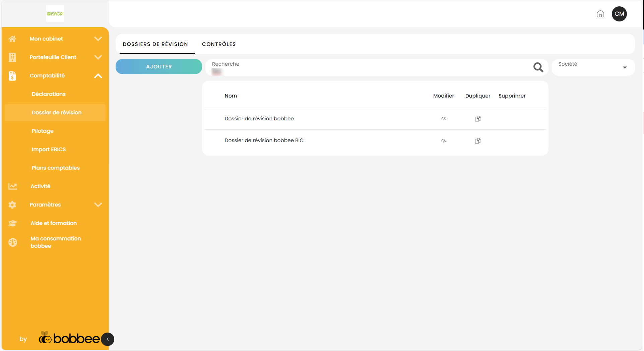Duplicate Dossier de révision bobbee
644x351 pixels.
(478, 119)
